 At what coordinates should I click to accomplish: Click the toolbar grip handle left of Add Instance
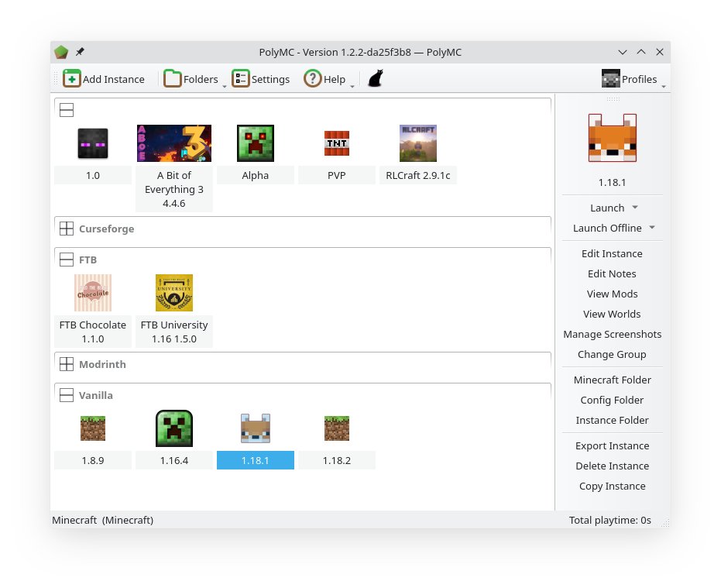click(56, 79)
